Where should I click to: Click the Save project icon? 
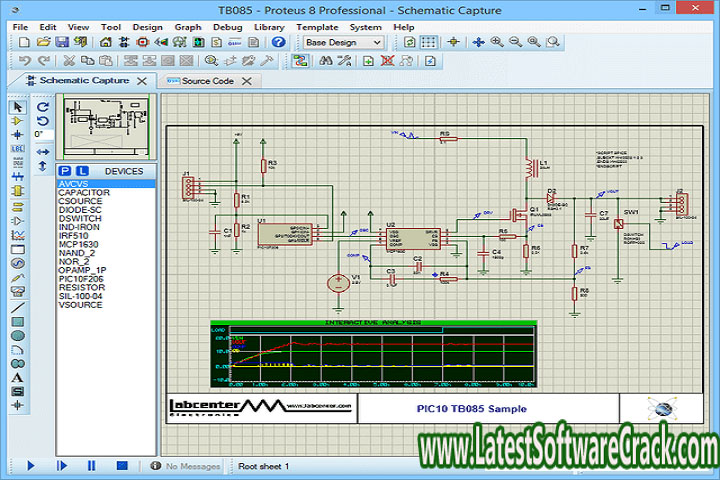pos(62,42)
